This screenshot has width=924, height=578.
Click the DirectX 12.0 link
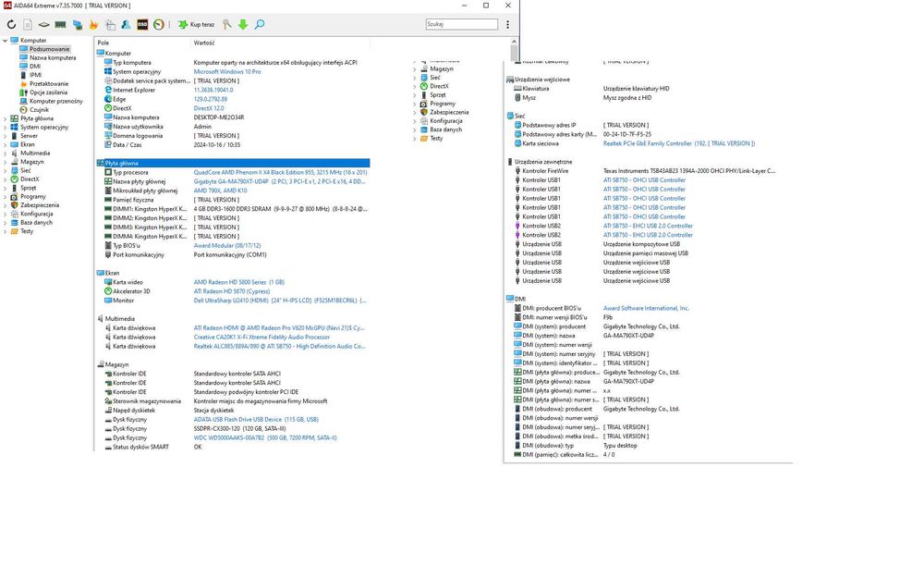point(209,108)
